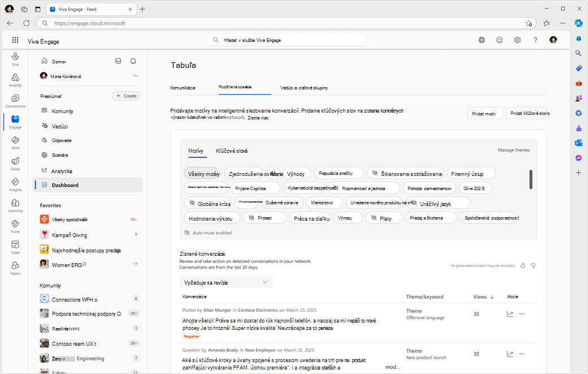Open more actions for Allan Munger post
The width and height of the screenshot is (588, 374).
(x=522, y=314)
